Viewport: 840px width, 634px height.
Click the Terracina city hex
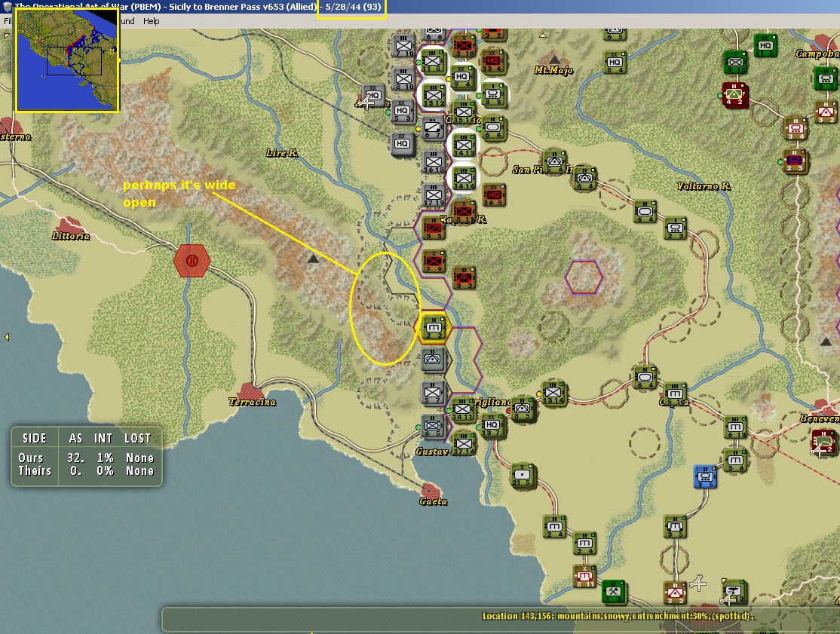tap(250, 392)
